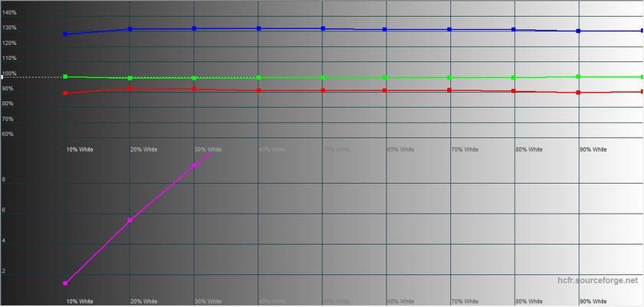Click the magenta data point at 10% White
644x307 pixels.
pos(65,283)
